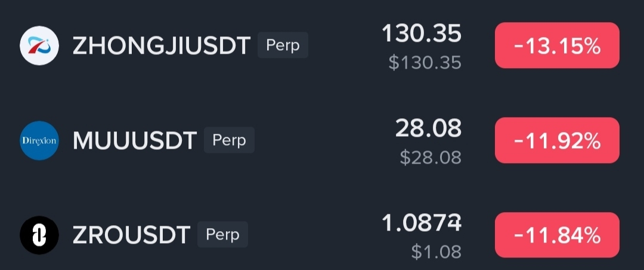Screen dimensions: 644x270
Task: Select the MUUUSDT pair name
Action: pyautogui.click(x=135, y=140)
